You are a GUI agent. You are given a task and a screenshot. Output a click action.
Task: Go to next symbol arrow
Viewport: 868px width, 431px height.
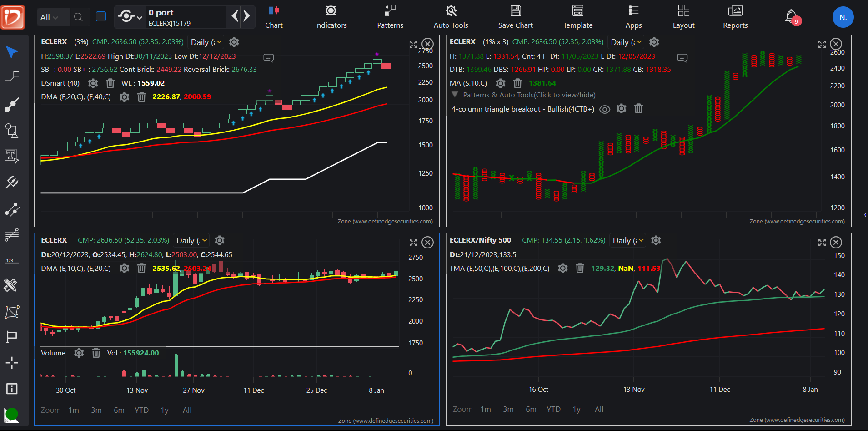pyautogui.click(x=246, y=16)
